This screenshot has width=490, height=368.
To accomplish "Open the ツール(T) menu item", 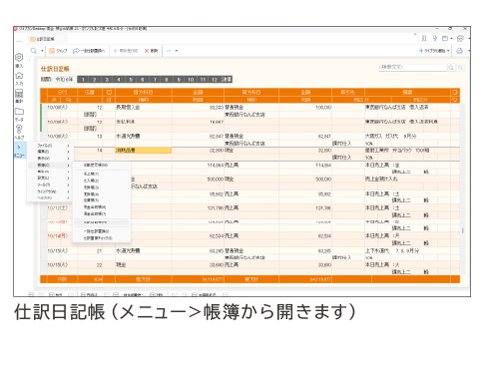I will pos(49,185).
